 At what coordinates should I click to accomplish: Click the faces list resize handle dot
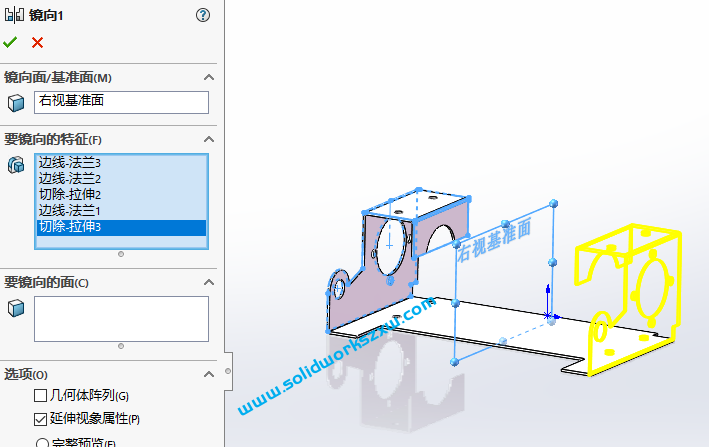pyautogui.click(x=121, y=346)
